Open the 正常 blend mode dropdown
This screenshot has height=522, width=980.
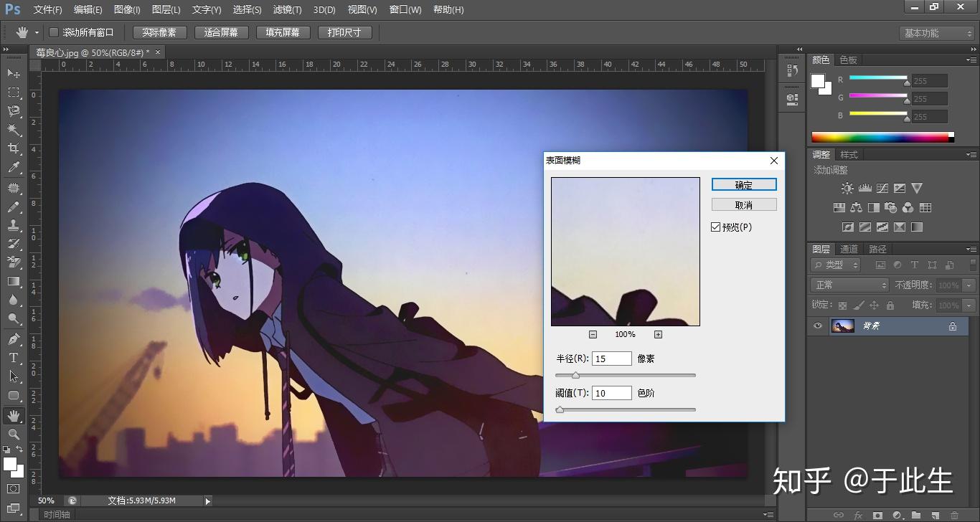(x=850, y=285)
